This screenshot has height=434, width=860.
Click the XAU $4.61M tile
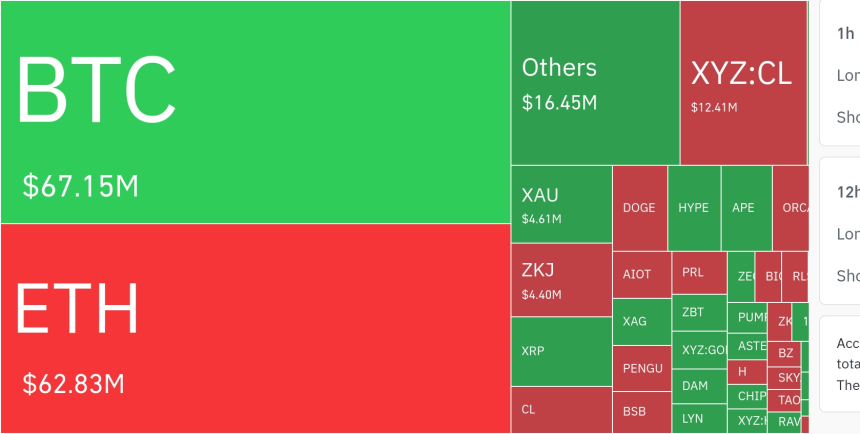(x=561, y=204)
